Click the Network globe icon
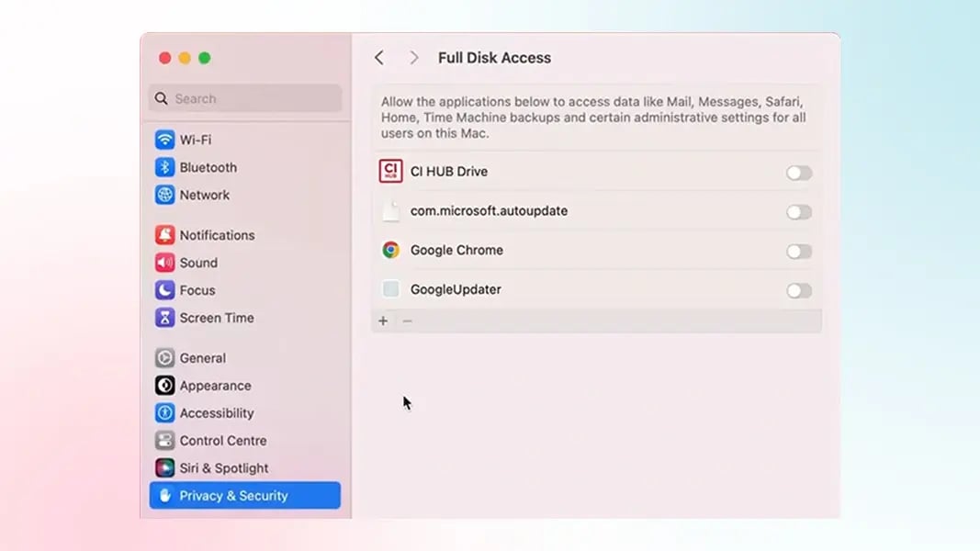The image size is (980, 551). pyautogui.click(x=164, y=195)
